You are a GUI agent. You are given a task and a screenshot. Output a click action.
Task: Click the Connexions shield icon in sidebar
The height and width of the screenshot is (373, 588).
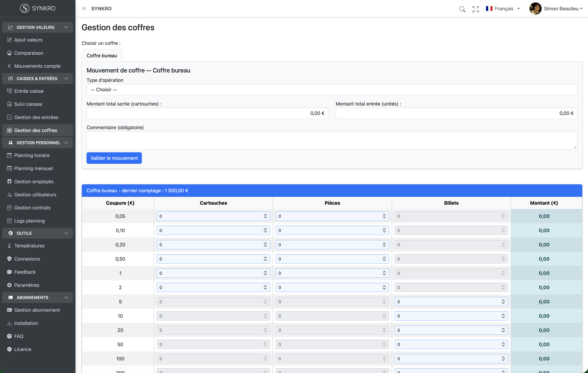tap(9, 259)
